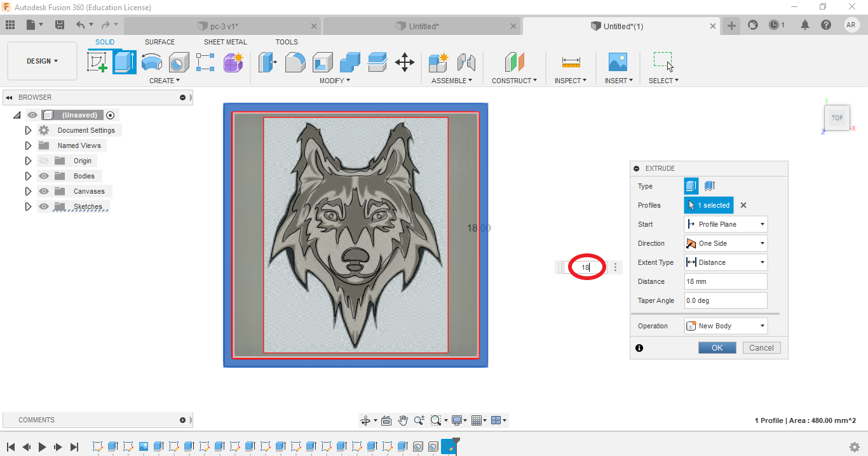Toggle visibility of the Canvases folder
This screenshot has width=868, height=456.
click(44, 191)
